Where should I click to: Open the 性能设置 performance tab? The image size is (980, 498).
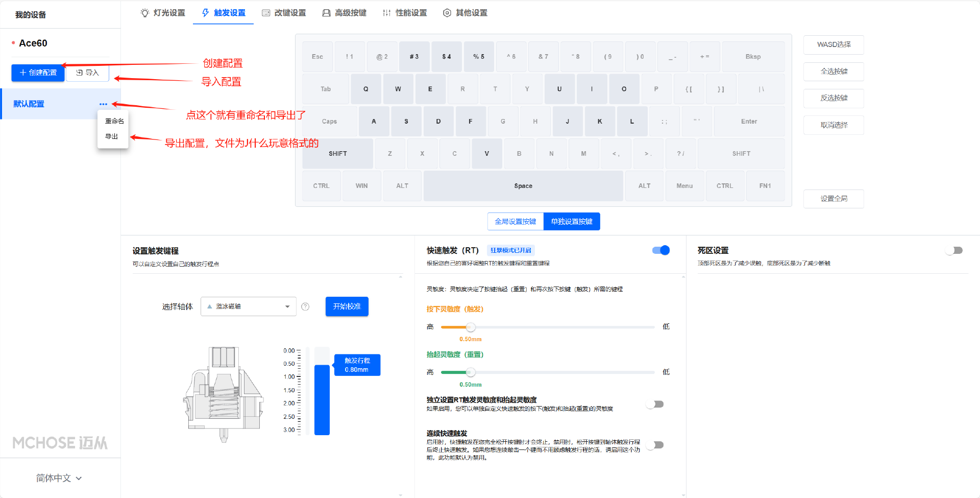tap(405, 13)
